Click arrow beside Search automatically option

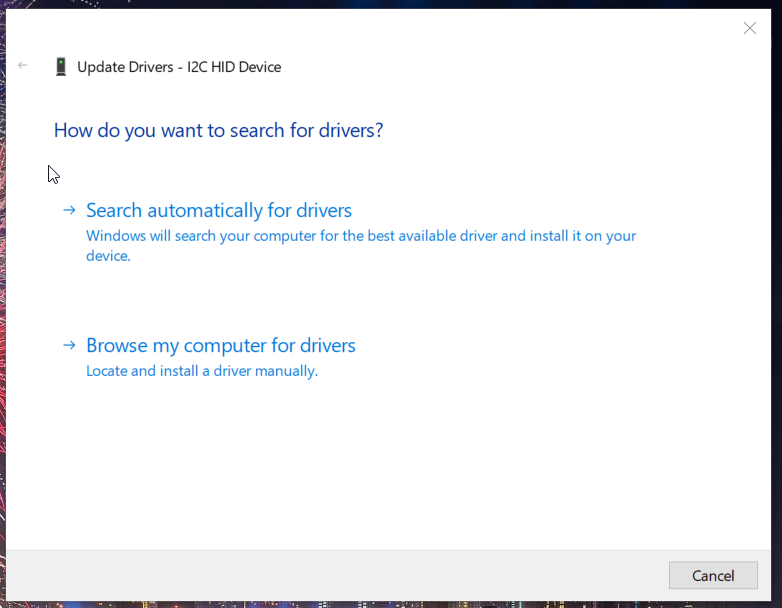(69, 210)
